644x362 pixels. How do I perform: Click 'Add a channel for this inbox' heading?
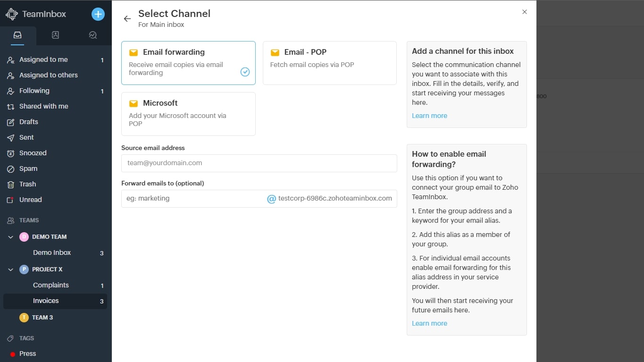pos(463,51)
